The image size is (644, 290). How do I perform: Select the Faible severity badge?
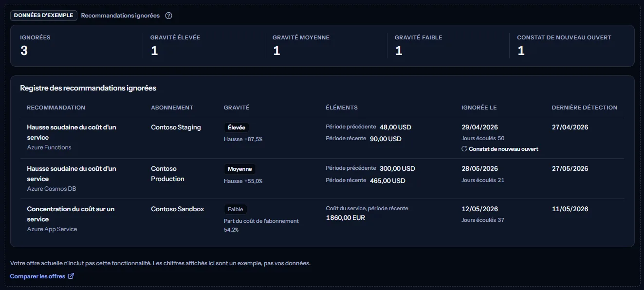236,209
